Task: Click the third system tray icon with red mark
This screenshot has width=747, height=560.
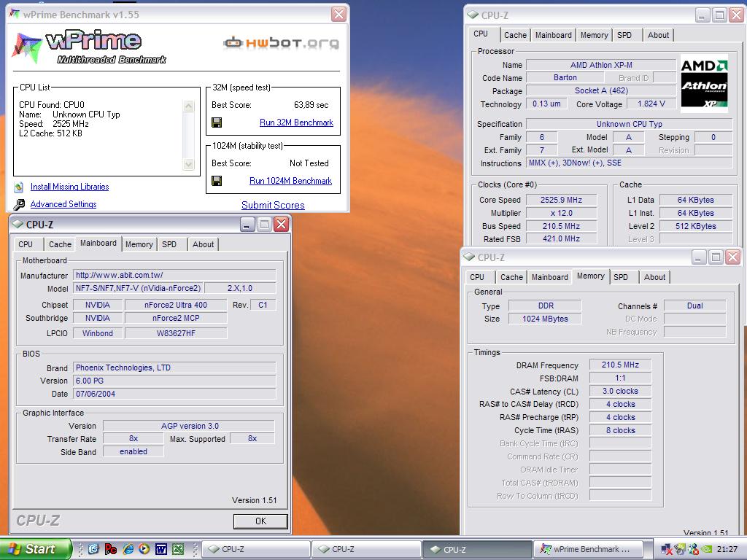Action: [x=694, y=550]
